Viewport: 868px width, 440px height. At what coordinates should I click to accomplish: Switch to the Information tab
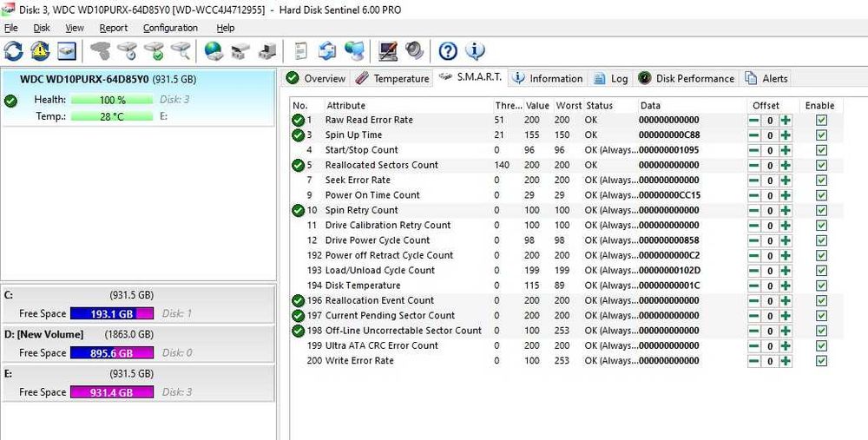(x=548, y=79)
